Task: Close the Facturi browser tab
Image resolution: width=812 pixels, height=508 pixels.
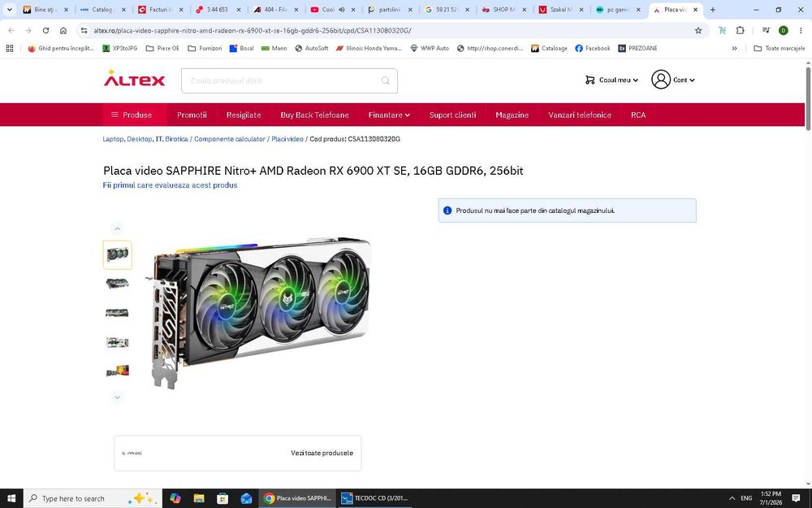Action: click(x=180, y=9)
